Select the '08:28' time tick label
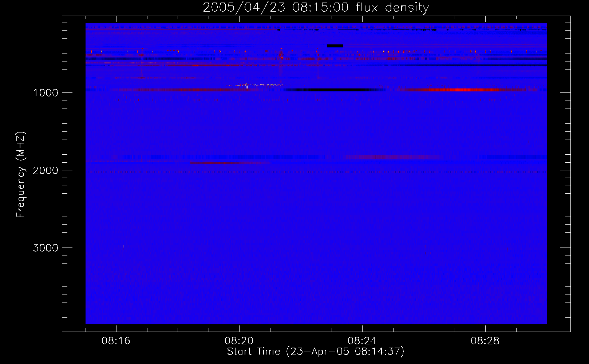This screenshot has height=364, width=589. [x=485, y=341]
